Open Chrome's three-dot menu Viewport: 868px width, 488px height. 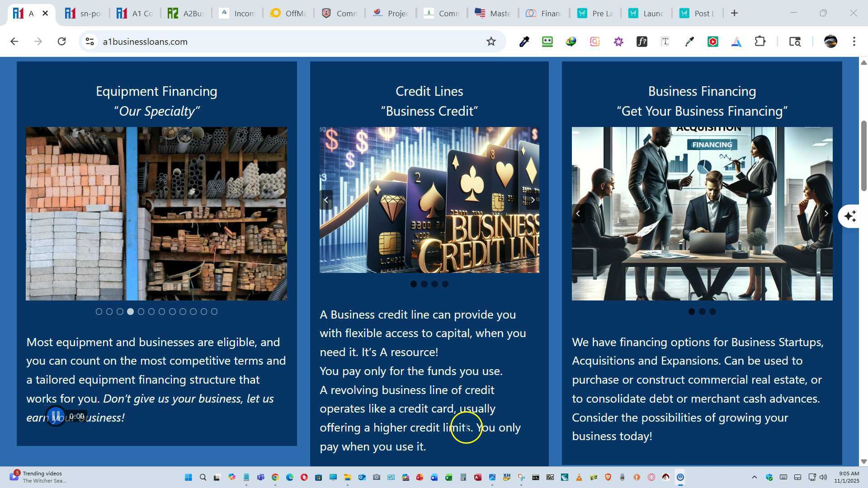(x=854, y=42)
